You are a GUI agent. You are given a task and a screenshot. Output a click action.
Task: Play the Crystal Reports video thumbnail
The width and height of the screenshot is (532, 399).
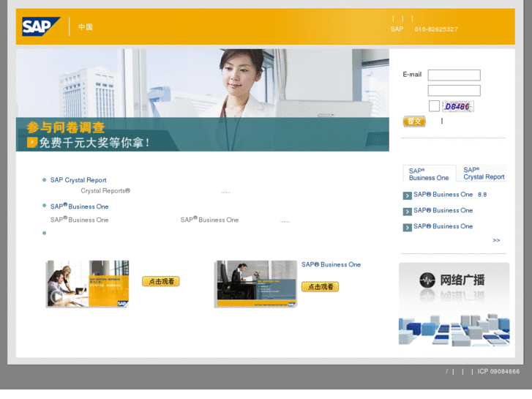click(88, 283)
